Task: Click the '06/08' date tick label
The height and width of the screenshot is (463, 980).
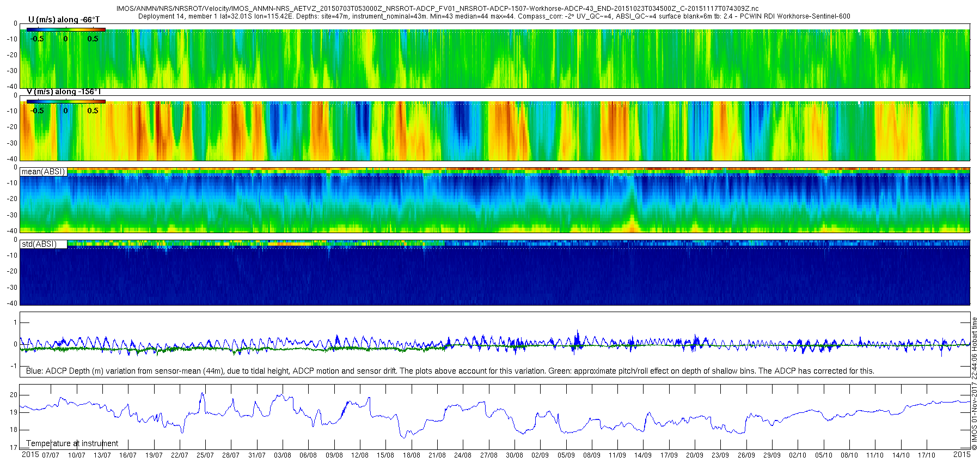Action: (x=308, y=455)
